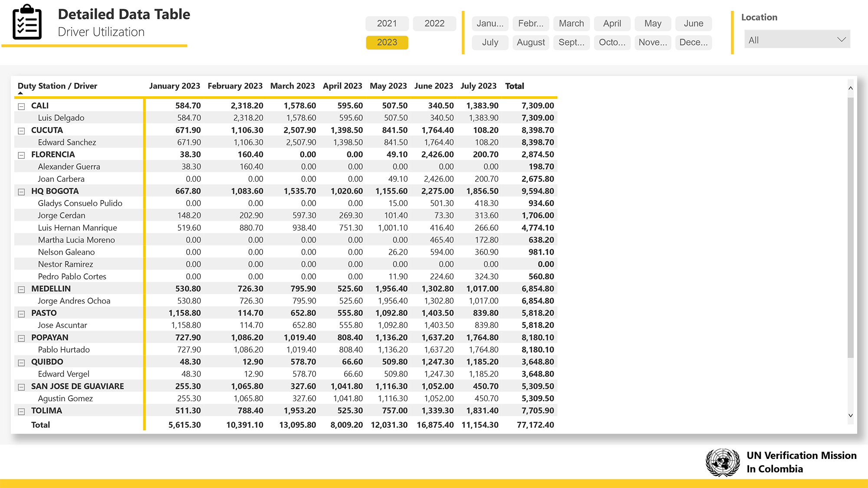Select the Joan Carbera driver row
Screen dimensions: 868x488
tap(286, 179)
